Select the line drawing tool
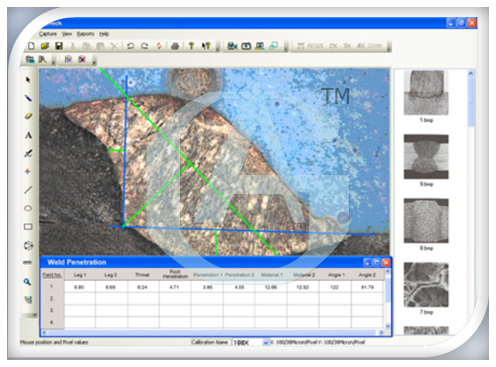The width and height of the screenshot is (496, 367). coord(28,190)
